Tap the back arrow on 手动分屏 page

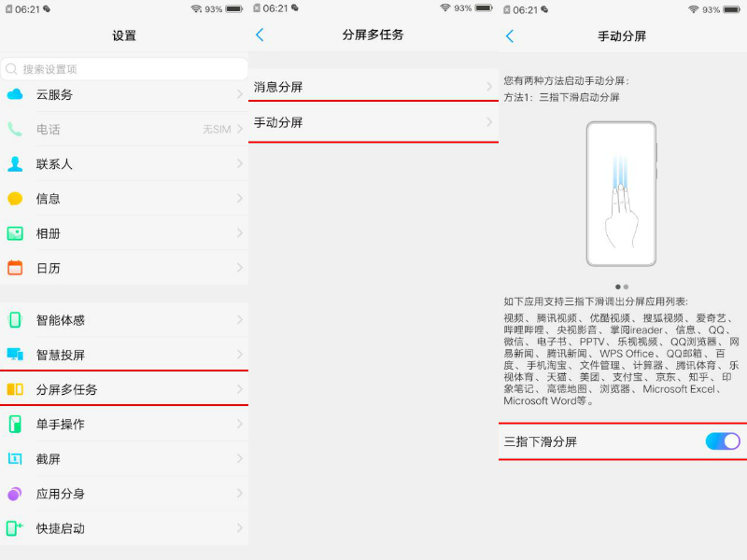[x=509, y=34]
